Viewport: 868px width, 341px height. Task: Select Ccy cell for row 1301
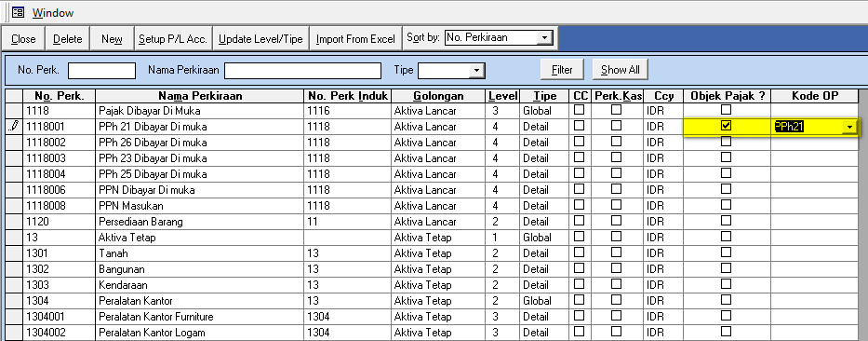[x=663, y=253]
